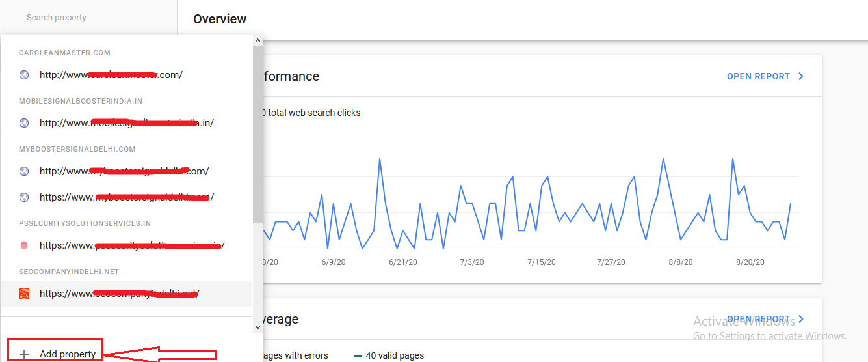Viewport: 868px width, 362px height.
Task: Click the 7/27/20 date on chart axis
Action: [611, 262]
